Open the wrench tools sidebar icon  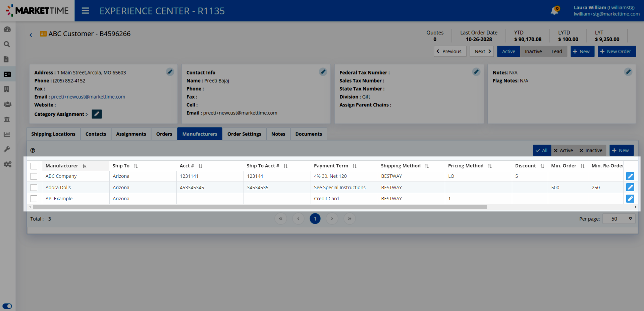point(7,149)
